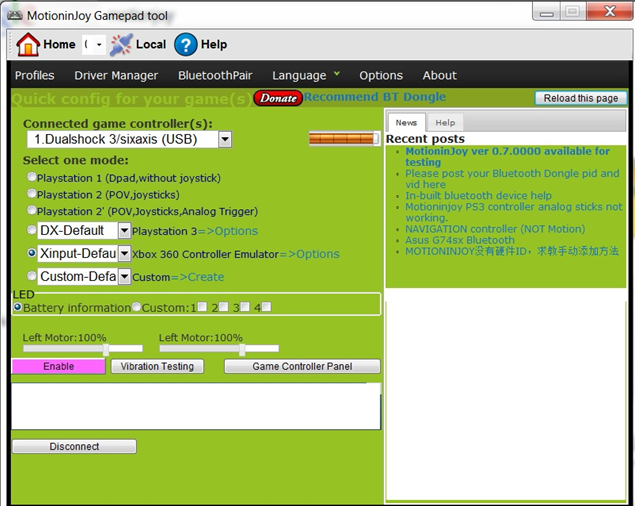Screen dimensions: 635x506
Task: Expand the connected game controller dropdown
Action: pos(224,140)
